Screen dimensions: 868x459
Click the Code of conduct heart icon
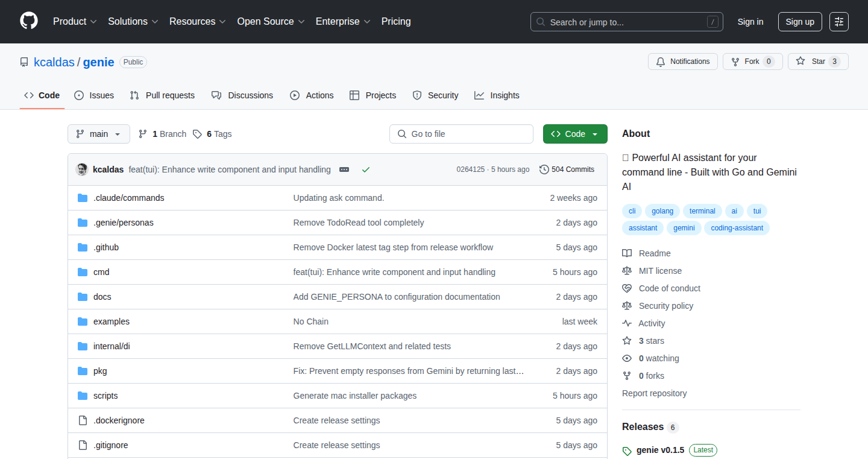point(627,288)
